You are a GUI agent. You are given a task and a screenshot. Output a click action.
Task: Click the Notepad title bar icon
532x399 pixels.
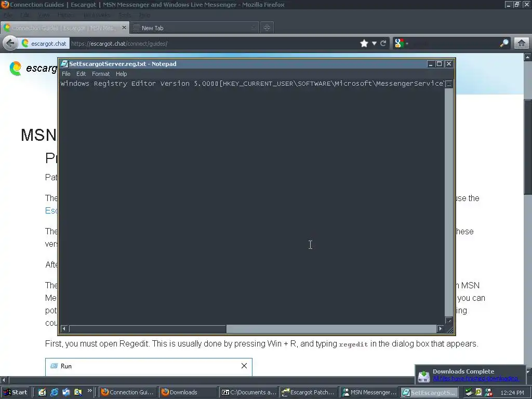click(x=64, y=64)
